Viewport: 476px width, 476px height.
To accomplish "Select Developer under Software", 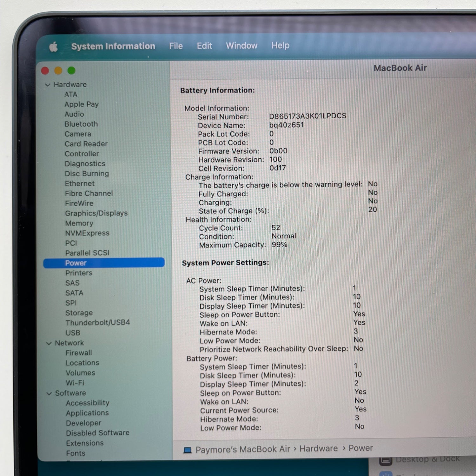I will [84, 423].
